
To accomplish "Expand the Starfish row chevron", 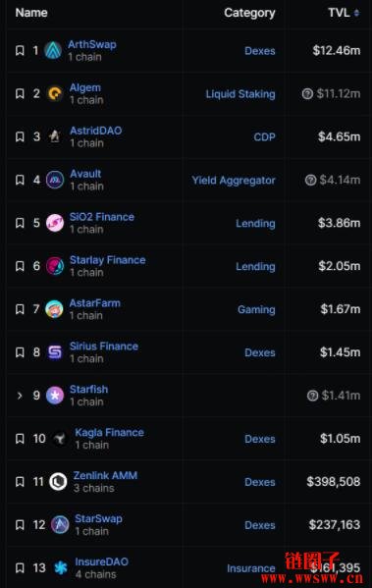I will [x=20, y=396].
